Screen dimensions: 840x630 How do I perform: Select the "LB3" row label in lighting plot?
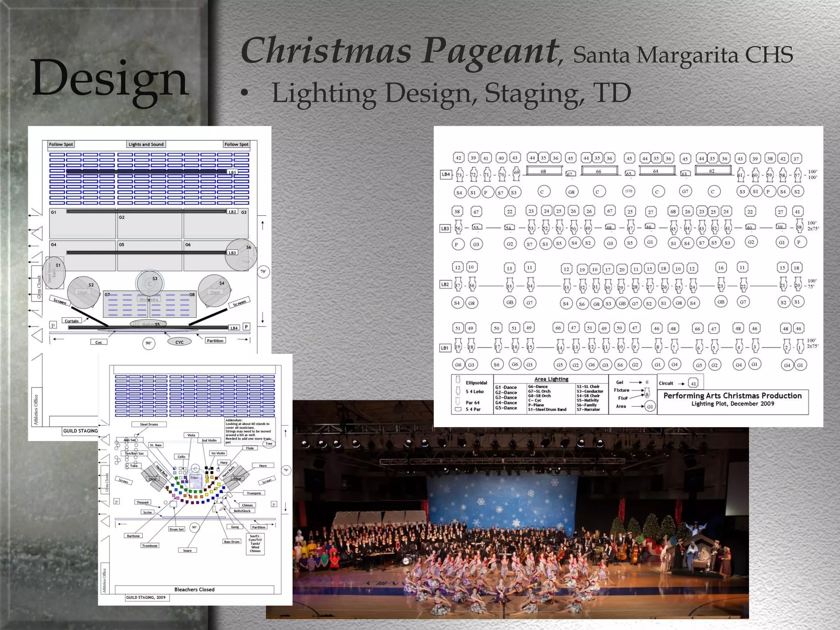pyautogui.click(x=445, y=228)
